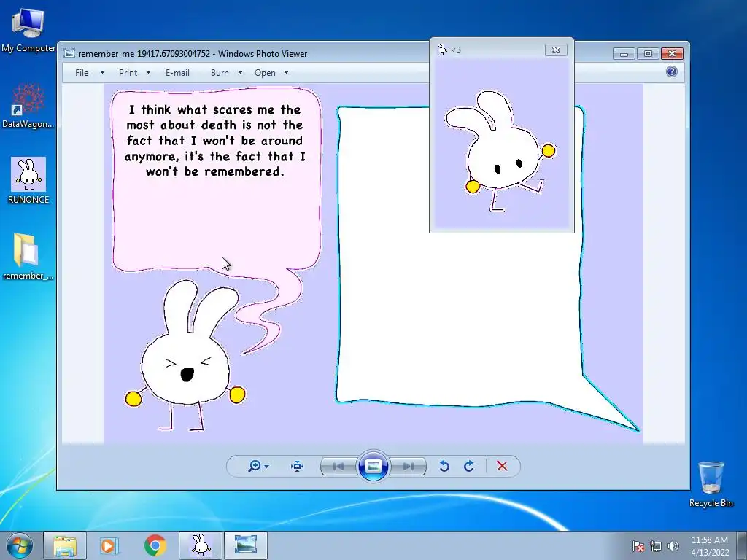Close the Windows Photo Viewer window
The image size is (747, 560).
[x=672, y=54]
